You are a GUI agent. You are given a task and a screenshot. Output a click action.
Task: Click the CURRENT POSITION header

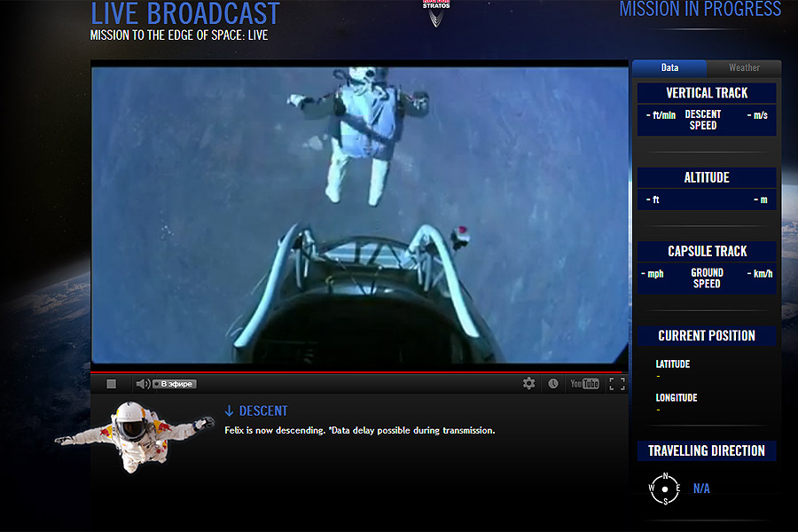[707, 336]
